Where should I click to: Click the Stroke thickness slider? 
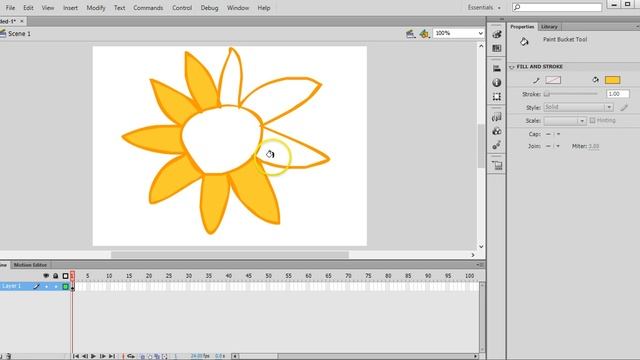pyautogui.click(x=571, y=94)
